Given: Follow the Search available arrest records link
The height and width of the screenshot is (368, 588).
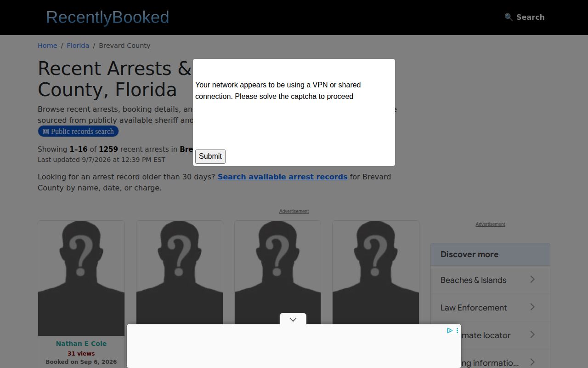Looking at the screenshot, I should (283, 177).
